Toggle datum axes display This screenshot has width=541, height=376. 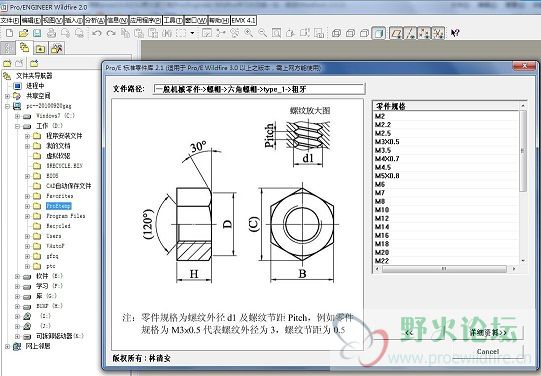410,33
